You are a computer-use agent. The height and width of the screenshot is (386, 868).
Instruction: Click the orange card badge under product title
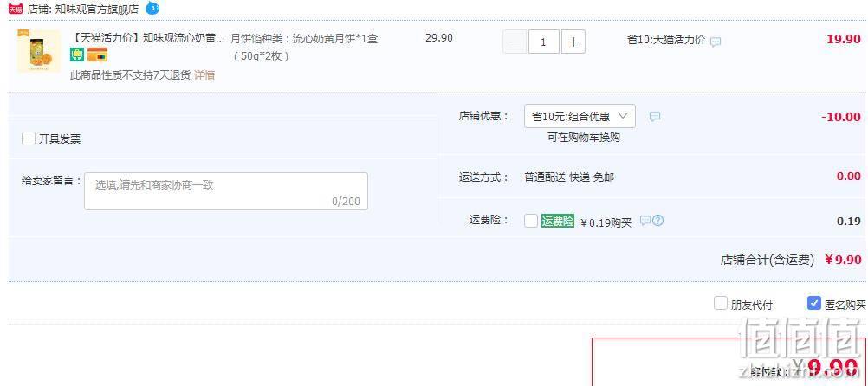point(97,55)
